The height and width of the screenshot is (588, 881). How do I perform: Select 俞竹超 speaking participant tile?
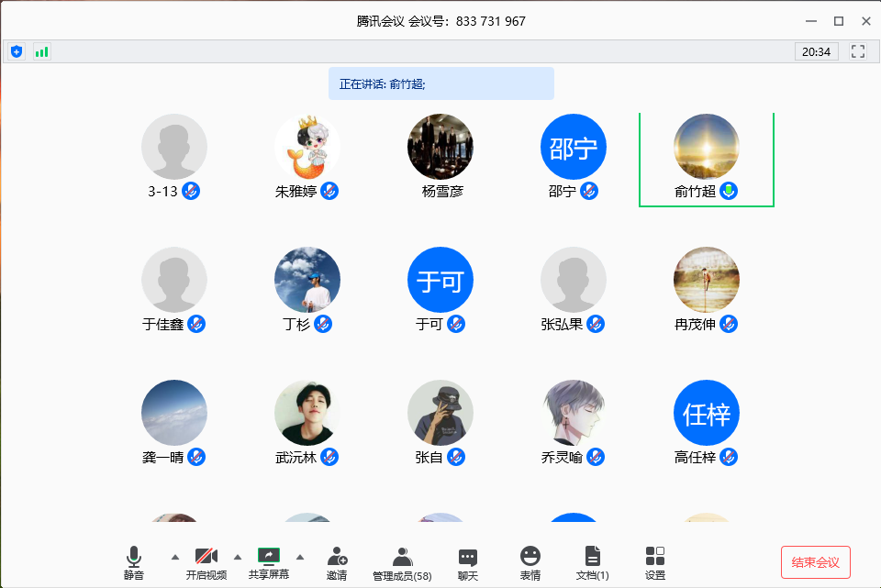[706, 158]
